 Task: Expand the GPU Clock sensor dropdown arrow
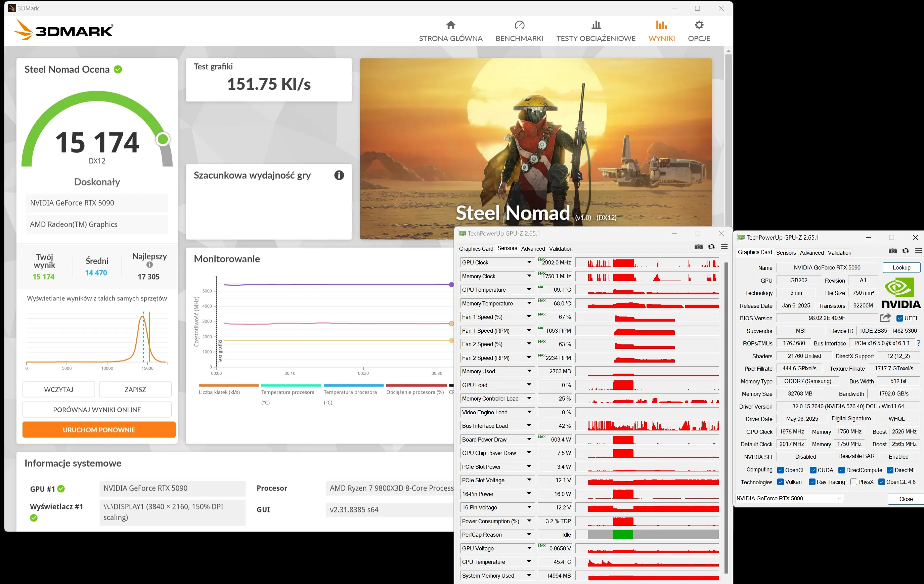[x=529, y=262]
